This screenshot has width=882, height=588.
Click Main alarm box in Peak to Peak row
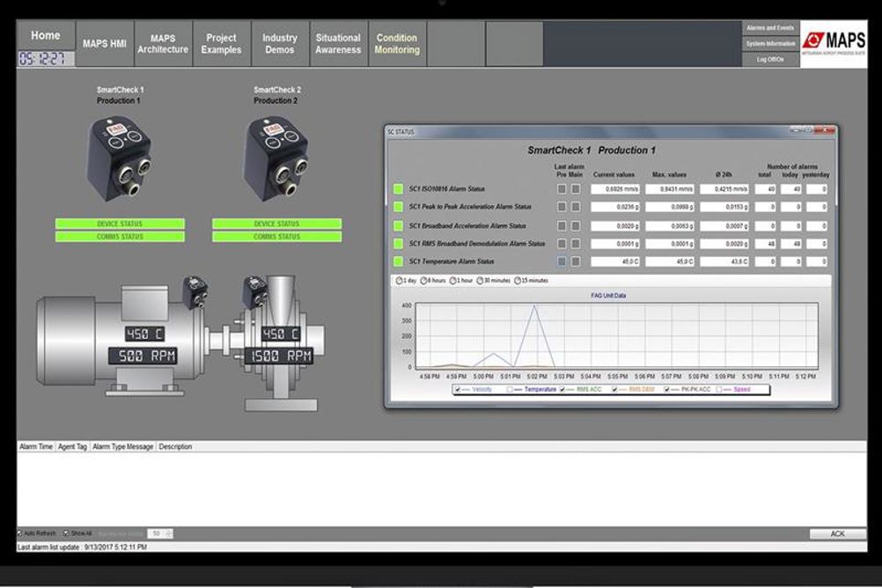tap(576, 207)
